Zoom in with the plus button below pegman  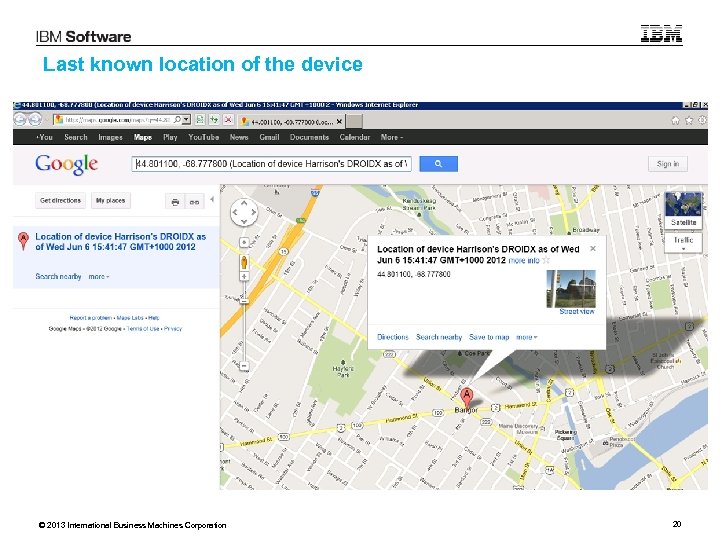pos(244,276)
